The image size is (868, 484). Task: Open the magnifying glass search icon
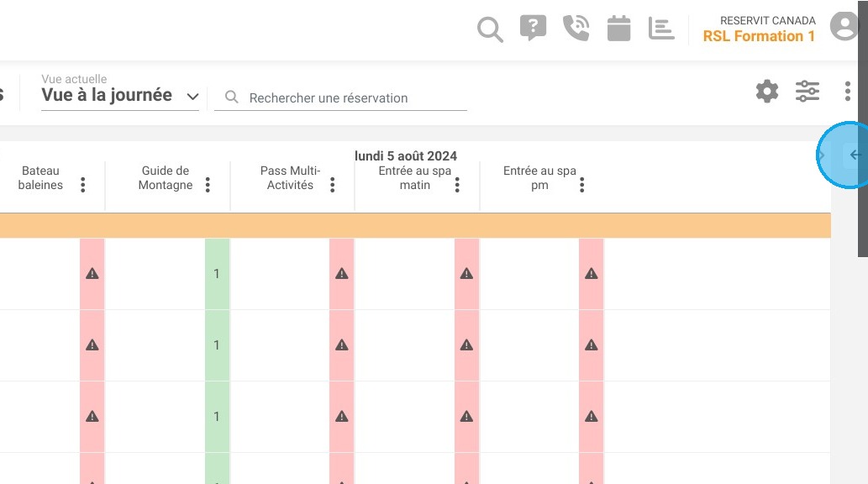click(490, 29)
